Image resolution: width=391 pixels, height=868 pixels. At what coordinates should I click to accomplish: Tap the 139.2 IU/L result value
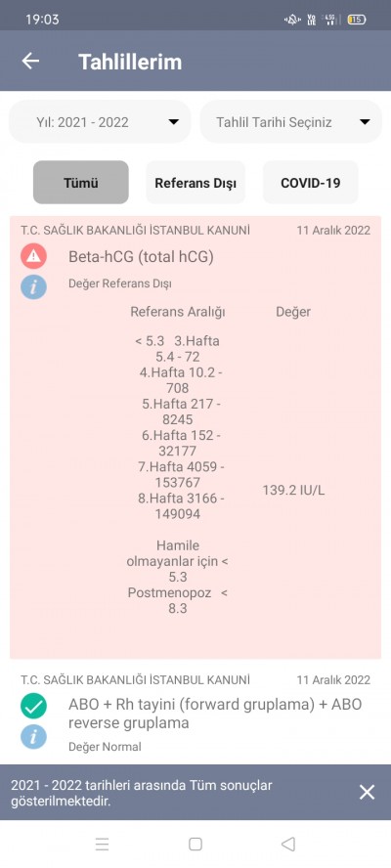click(x=293, y=491)
